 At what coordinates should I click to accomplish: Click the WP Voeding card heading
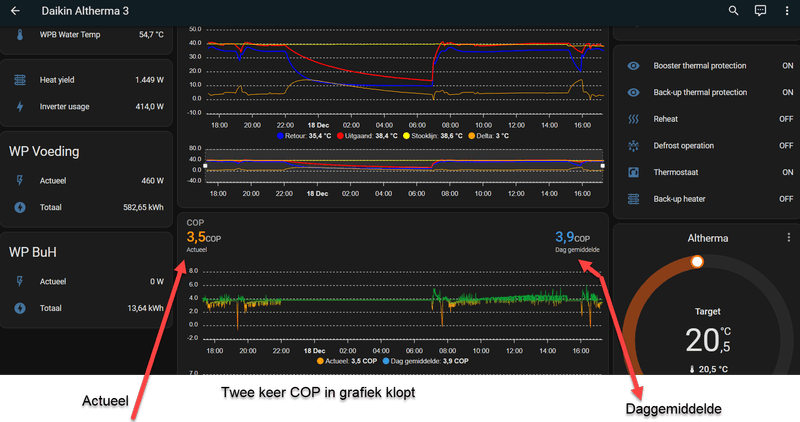[44, 152]
